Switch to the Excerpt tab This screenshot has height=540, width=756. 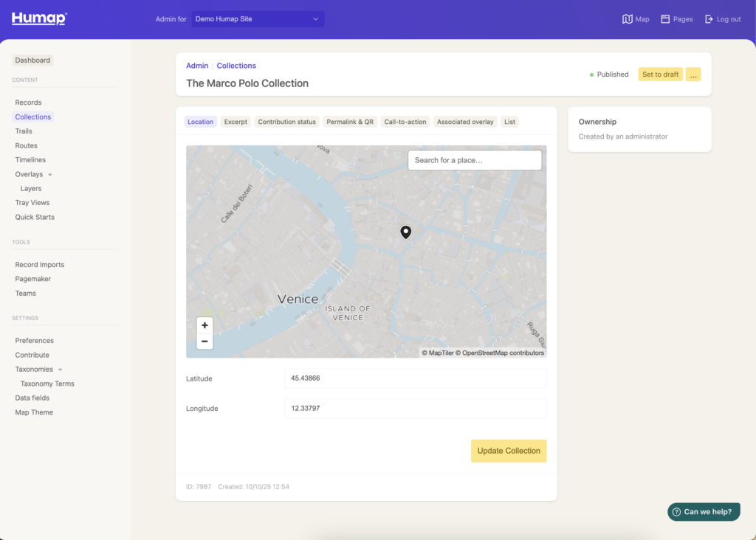pos(236,122)
